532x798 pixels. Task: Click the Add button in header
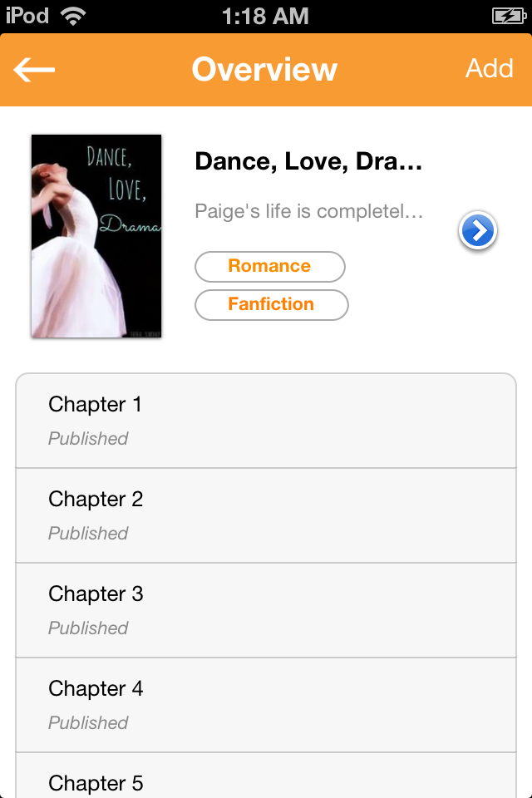[490, 68]
